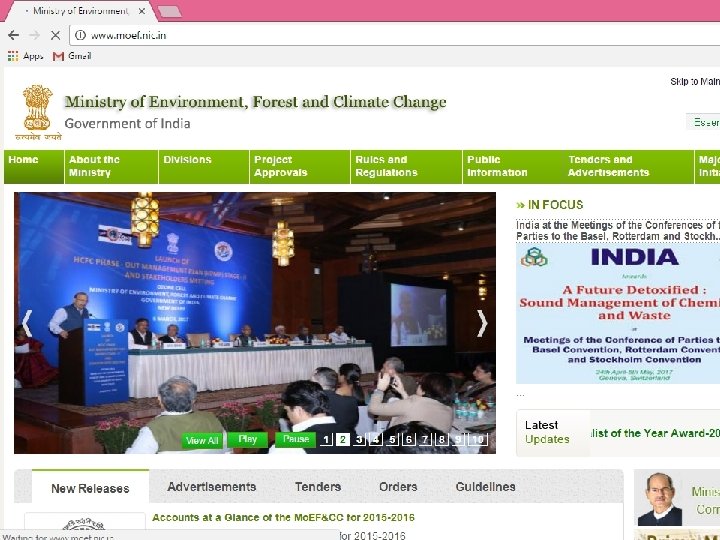Click the Future Detoxified INDIA banner
Screen dimensions: 720x540
coord(618,313)
